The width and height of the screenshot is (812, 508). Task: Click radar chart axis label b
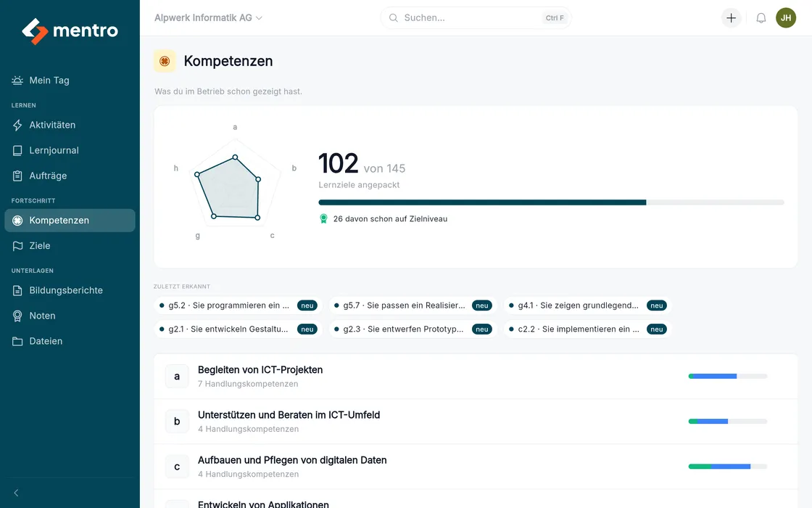[294, 168]
